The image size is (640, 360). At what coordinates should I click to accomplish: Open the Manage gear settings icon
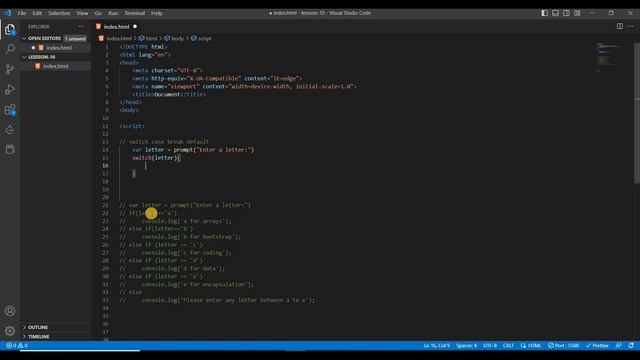10,331
